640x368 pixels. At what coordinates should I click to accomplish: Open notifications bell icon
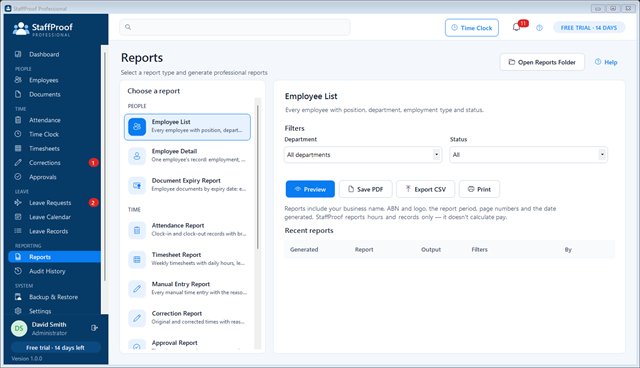[516, 27]
